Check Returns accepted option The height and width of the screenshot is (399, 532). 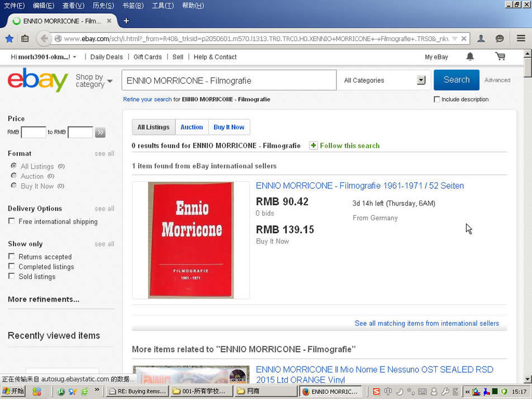pyautogui.click(x=11, y=256)
